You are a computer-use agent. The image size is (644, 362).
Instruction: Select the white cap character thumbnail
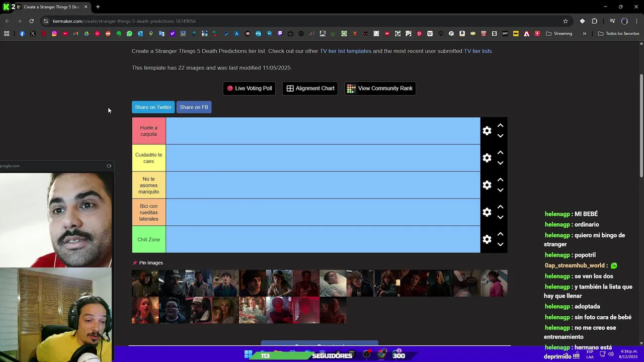199,310
